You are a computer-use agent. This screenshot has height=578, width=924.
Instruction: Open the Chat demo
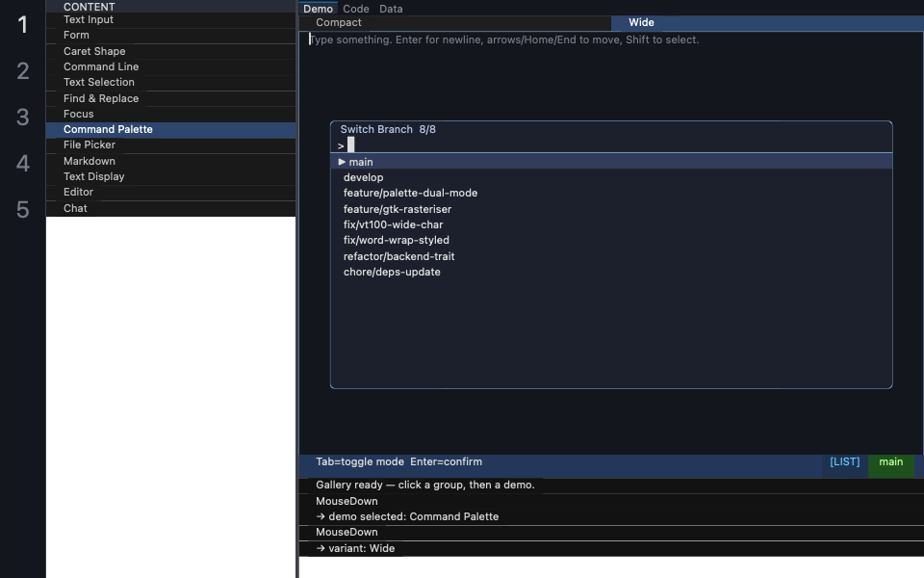[x=171, y=208]
